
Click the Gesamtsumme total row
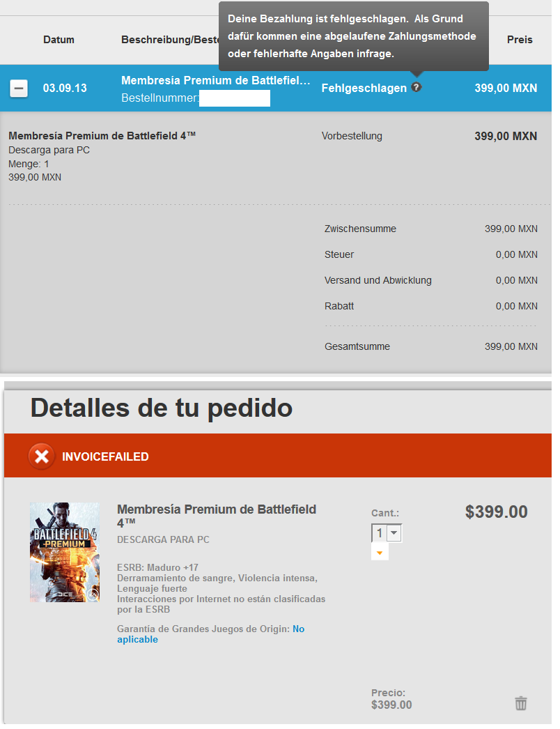(431, 346)
